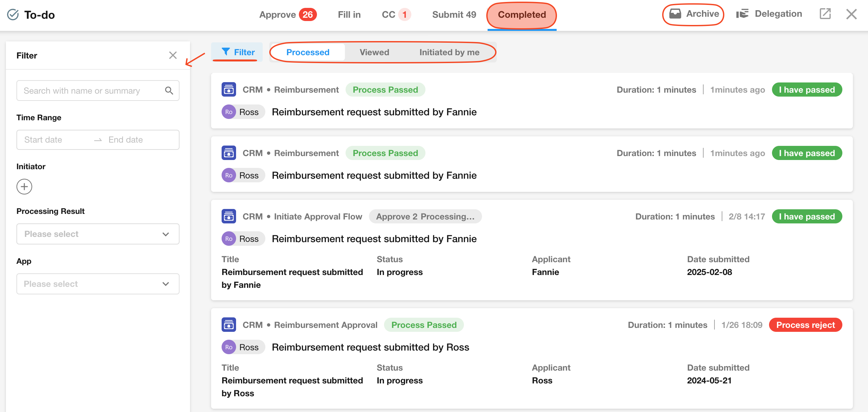Open To-do in a new window

click(825, 14)
